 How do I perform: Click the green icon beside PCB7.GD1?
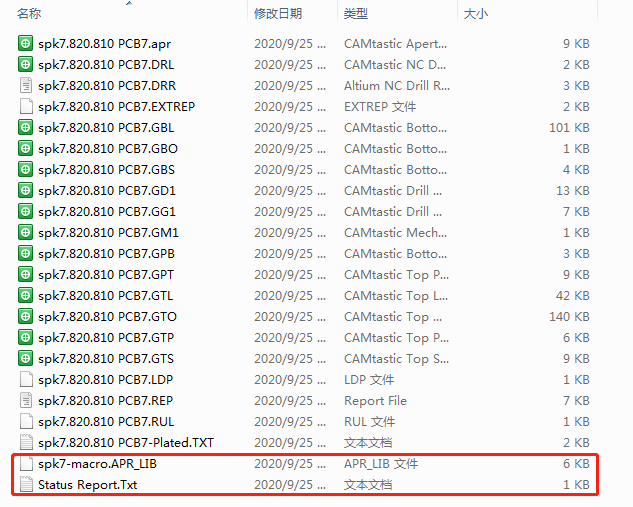click(x=25, y=190)
